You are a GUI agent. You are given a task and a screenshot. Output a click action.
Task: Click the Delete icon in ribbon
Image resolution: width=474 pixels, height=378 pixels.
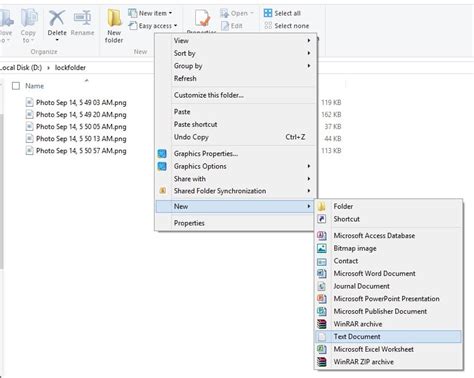click(x=57, y=18)
